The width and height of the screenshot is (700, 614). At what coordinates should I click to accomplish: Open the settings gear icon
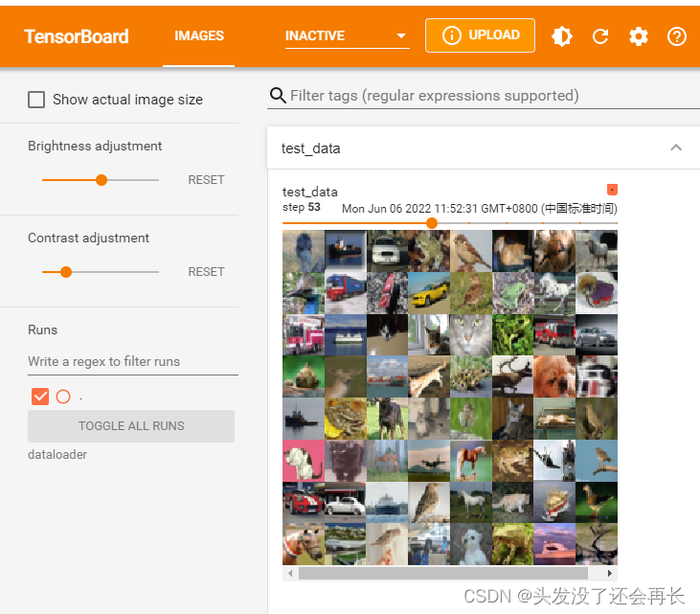tap(639, 36)
